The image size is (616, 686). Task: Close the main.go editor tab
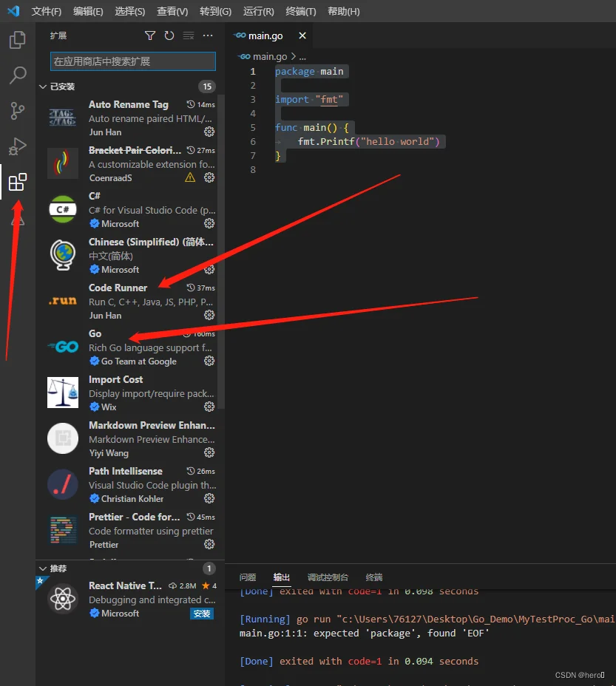(302, 35)
